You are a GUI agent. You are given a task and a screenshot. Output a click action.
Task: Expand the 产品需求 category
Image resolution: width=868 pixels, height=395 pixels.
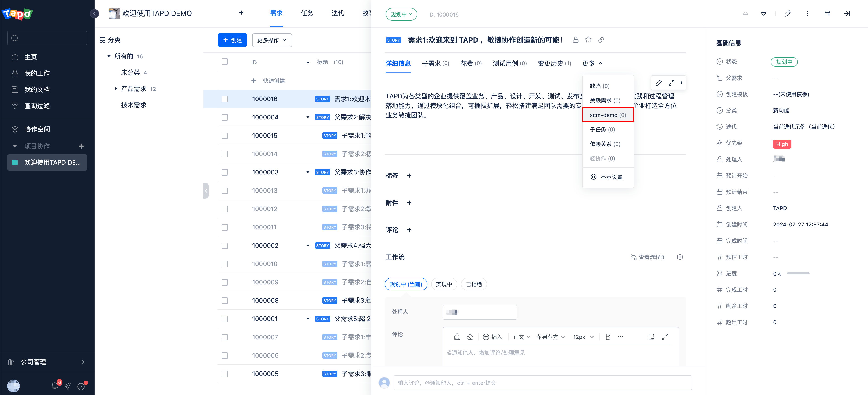(x=116, y=89)
